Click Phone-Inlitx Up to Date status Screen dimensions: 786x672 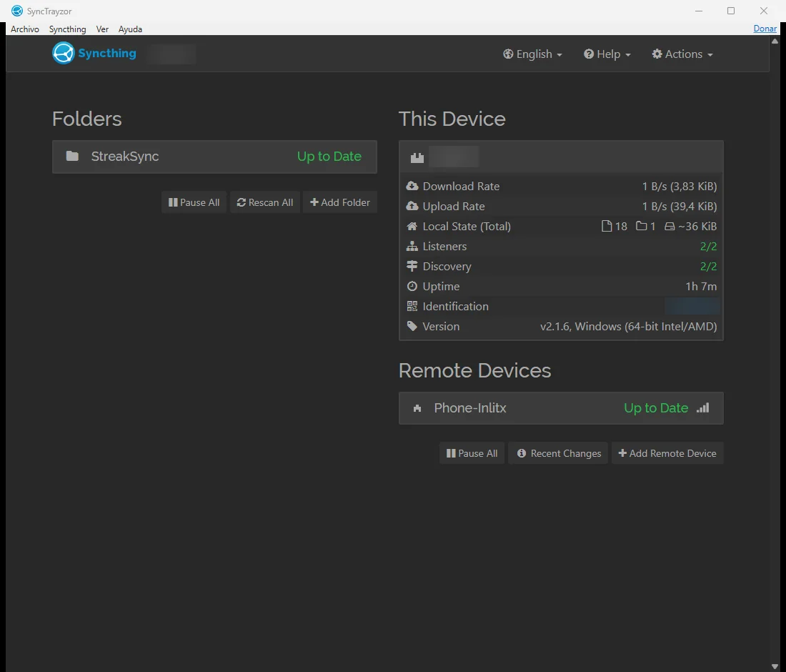point(656,408)
